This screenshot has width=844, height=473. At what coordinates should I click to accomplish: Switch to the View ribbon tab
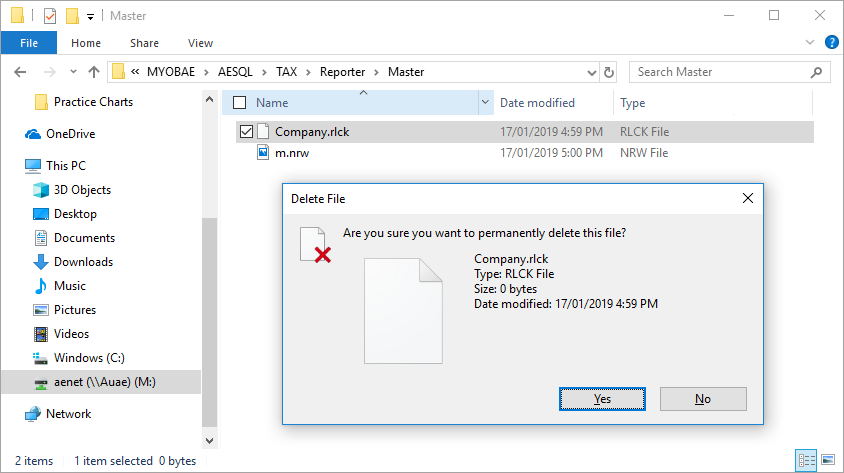pos(200,43)
